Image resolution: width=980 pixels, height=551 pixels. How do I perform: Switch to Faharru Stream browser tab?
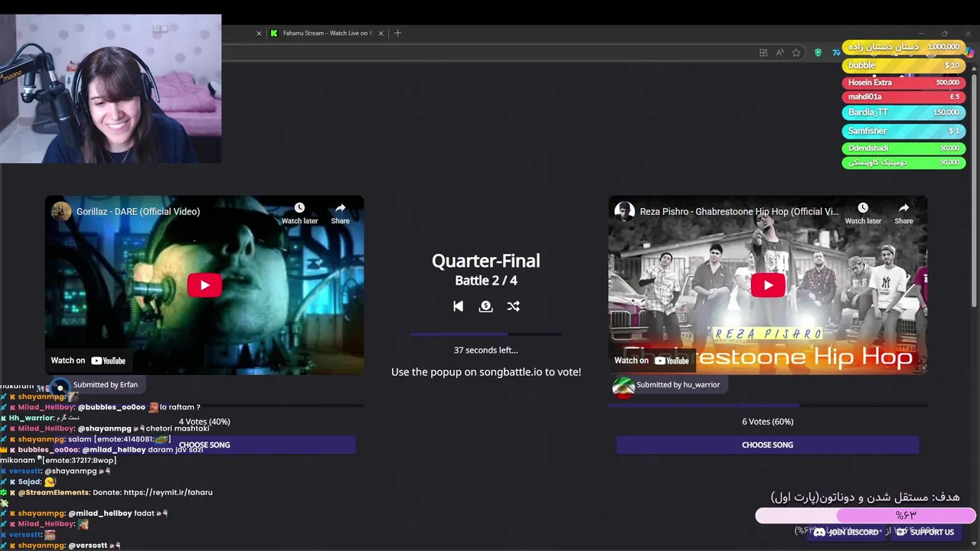[x=328, y=33]
